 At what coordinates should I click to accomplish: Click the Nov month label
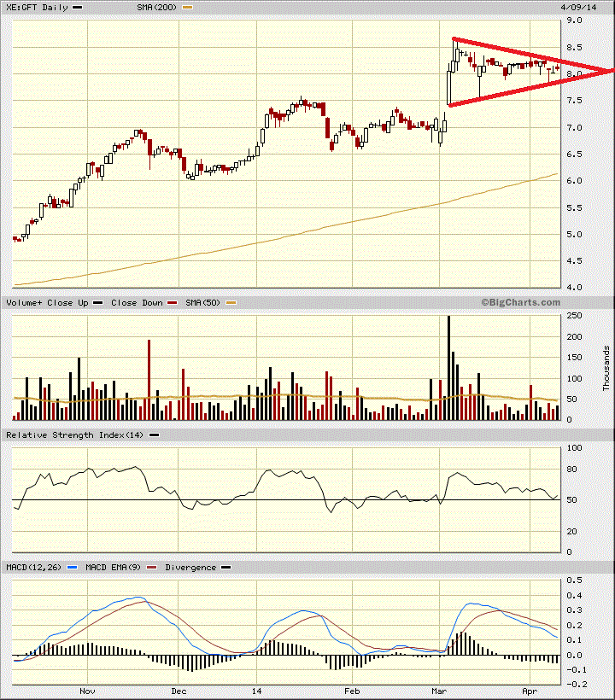click(x=87, y=691)
